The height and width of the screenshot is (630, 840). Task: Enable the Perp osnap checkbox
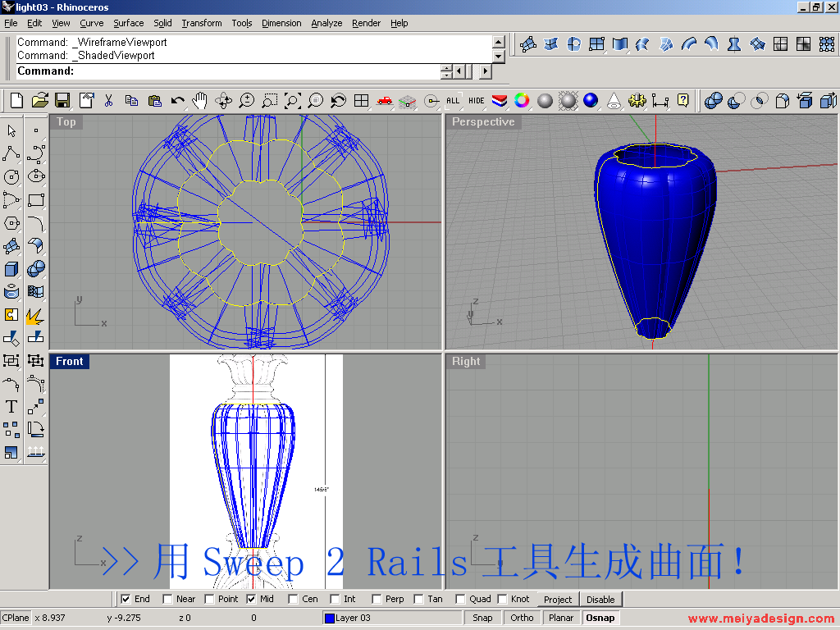(x=377, y=599)
